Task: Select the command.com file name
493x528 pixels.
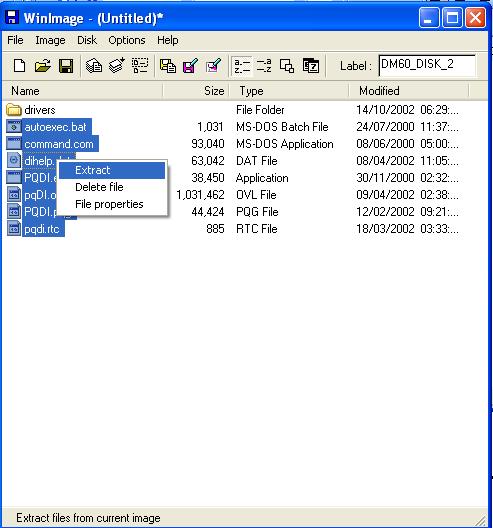Action: (x=59, y=144)
